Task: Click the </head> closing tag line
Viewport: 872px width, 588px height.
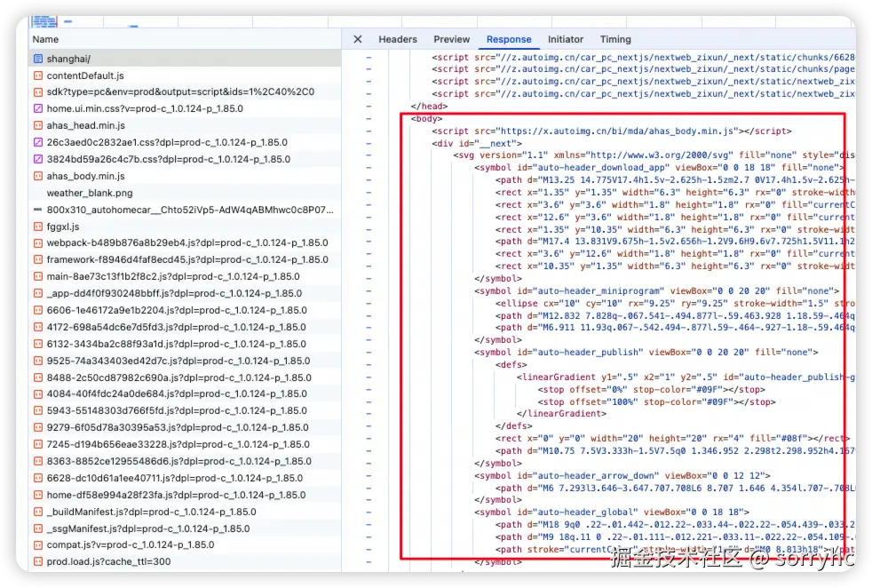Action: coord(429,107)
